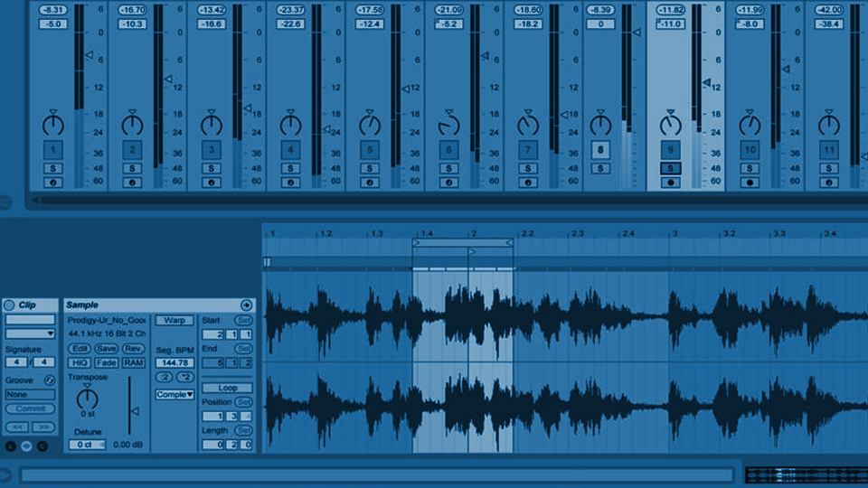
Task: Click the Transpose knob
Action: pos(87,398)
